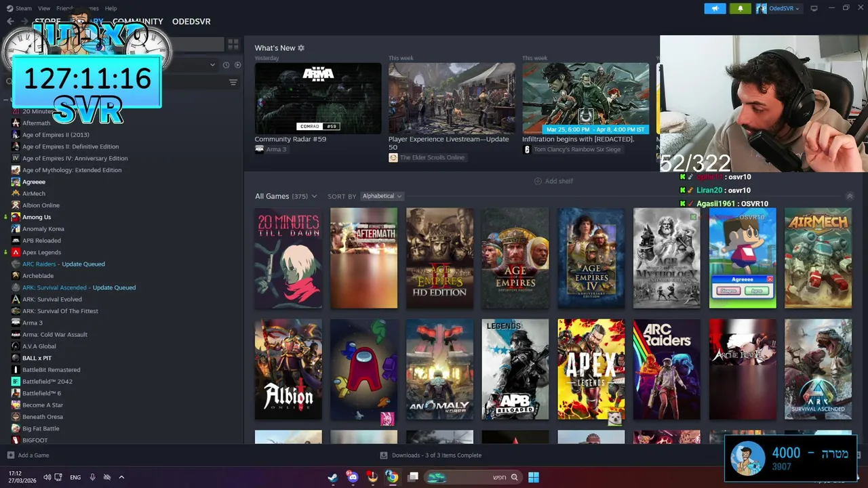Open the ODEDSVR profile tab
868x488 pixels.
click(x=191, y=22)
